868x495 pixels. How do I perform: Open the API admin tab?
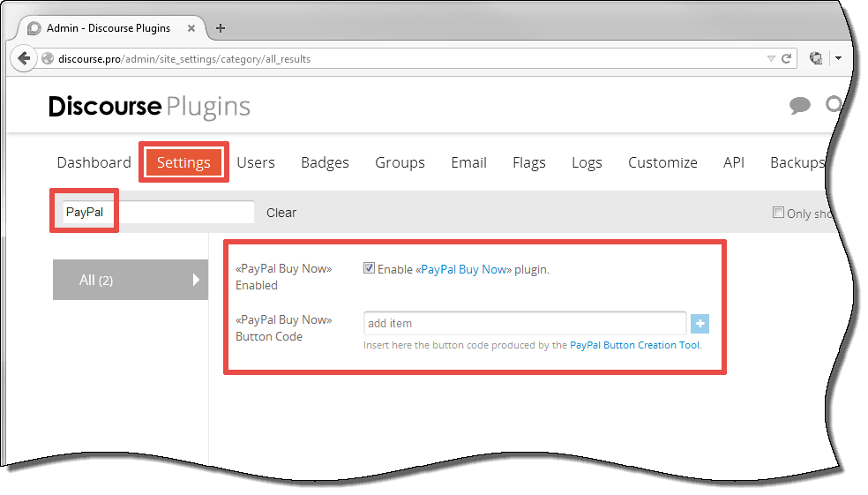[x=734, y=162]
